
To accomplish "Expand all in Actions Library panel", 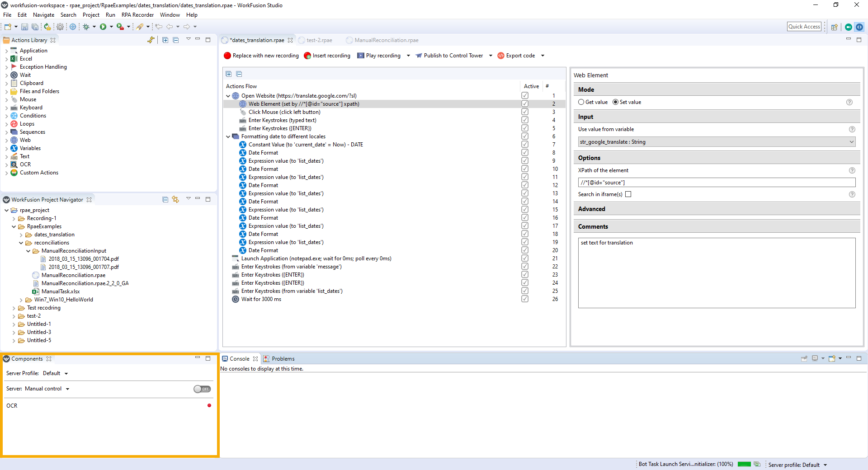I will (165, 40).
